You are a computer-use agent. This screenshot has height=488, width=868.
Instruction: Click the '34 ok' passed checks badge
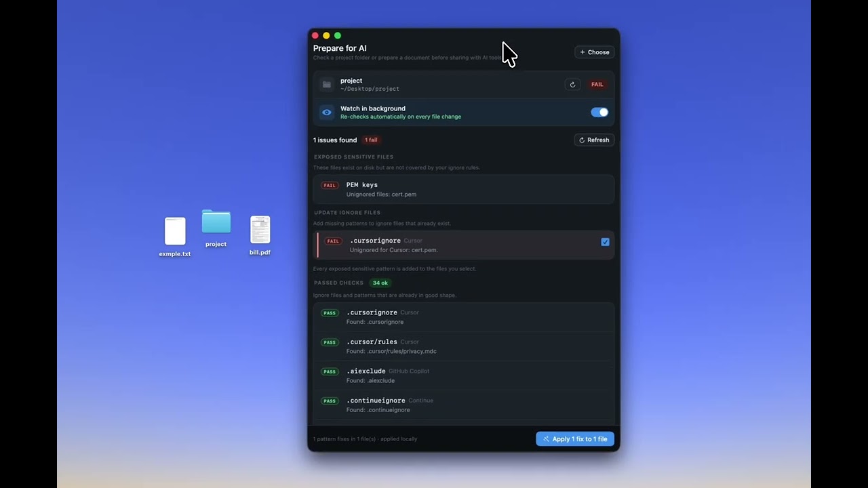tap(380, 283)
